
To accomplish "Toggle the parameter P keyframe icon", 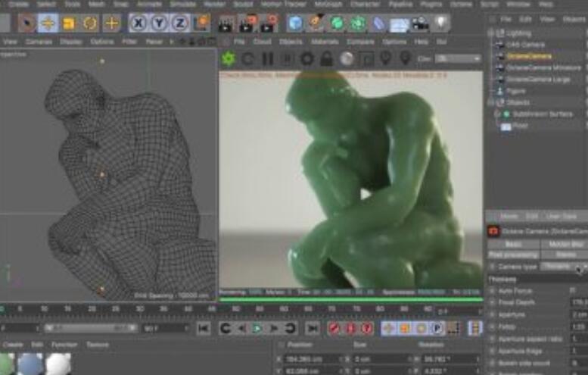I will coord(437,329).
